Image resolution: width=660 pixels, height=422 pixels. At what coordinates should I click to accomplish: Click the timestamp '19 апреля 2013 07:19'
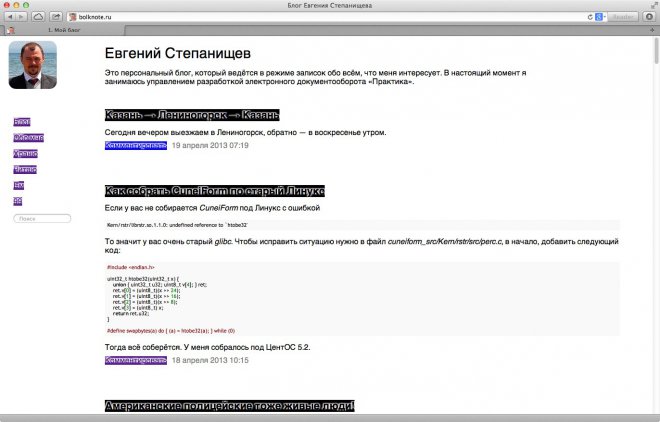pos(210,145)
